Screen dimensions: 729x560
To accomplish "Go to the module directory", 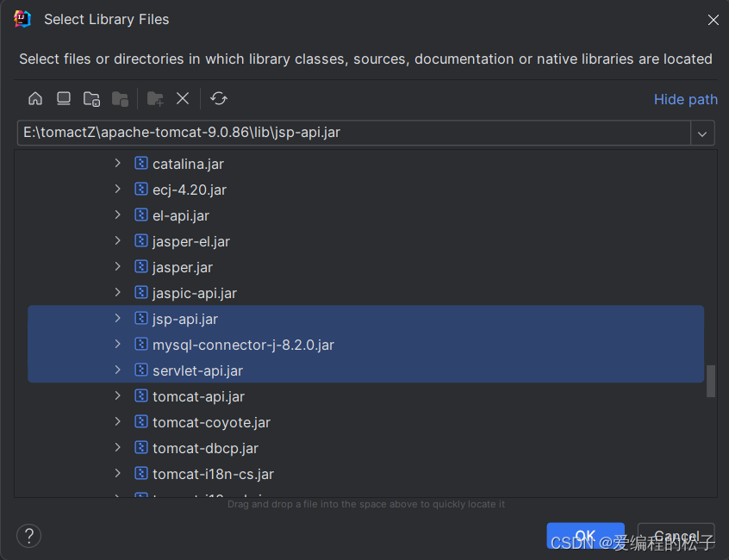I will (x=120, y=98).
